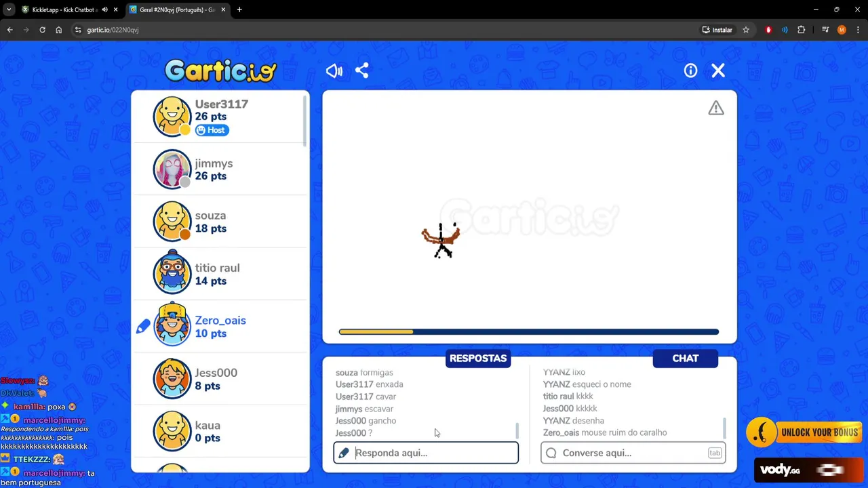Click chat message 'YYANZ esqueci o nome'
The width and height of the screenshot is (868, 488).
(x=587, y=384)
